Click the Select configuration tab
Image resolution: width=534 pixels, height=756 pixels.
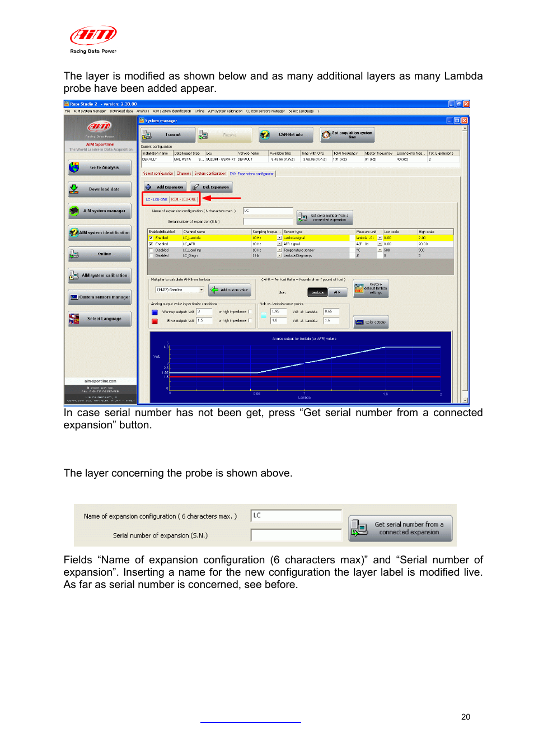tap(158, 174)
